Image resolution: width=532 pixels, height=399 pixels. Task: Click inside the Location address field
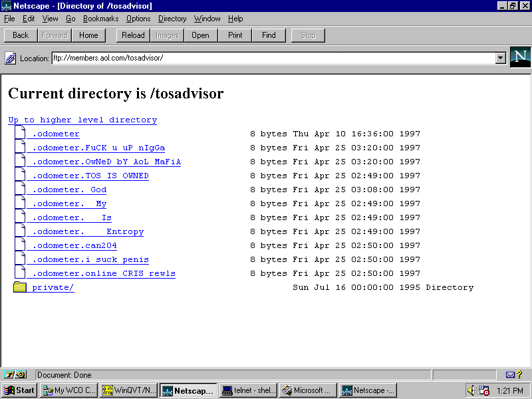point(273,58)
